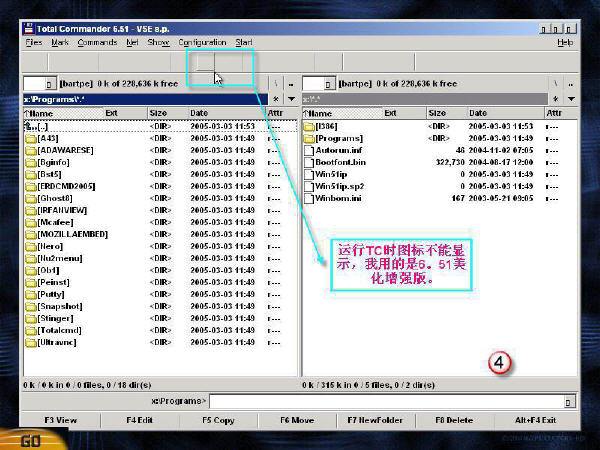Open the Mark menu
The width and height of the screenshot is (600, 450).
60,42
